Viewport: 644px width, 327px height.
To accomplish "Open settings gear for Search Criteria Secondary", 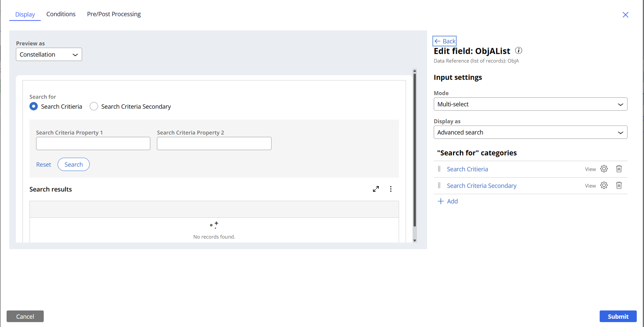I will pos(604,186).
